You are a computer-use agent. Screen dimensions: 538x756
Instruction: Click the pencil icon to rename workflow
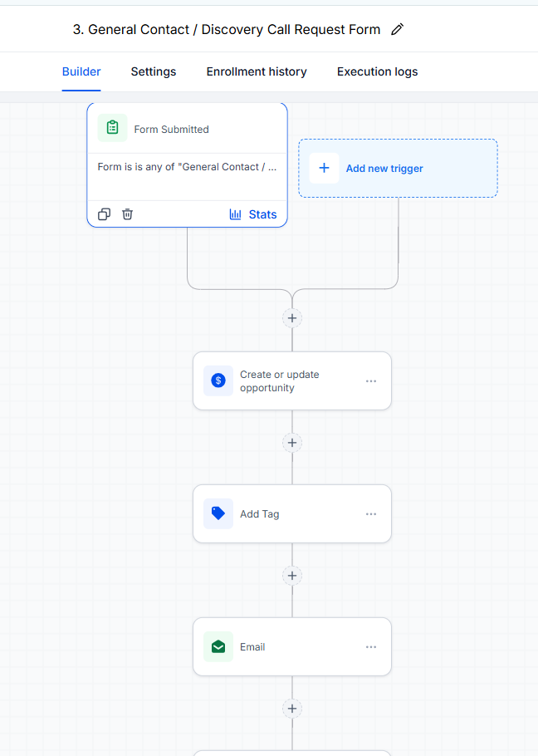point(397,29)
